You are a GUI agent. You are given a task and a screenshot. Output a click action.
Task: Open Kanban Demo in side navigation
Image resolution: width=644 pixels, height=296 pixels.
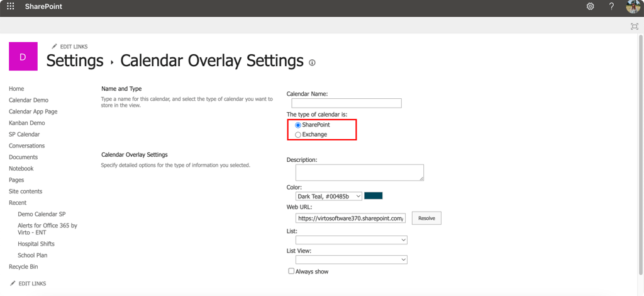(x=27, y=123)
